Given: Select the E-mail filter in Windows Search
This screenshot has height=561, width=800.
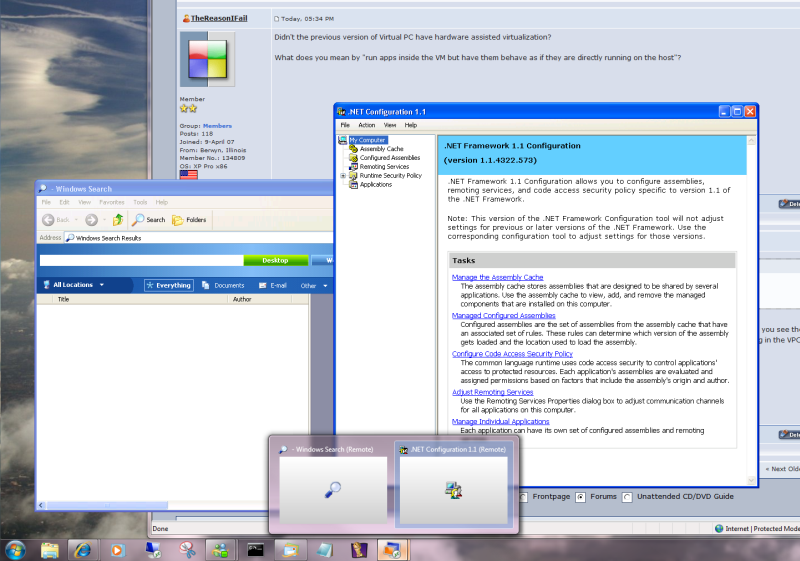Looking at the screenshot, I should [x=273, y=286].
